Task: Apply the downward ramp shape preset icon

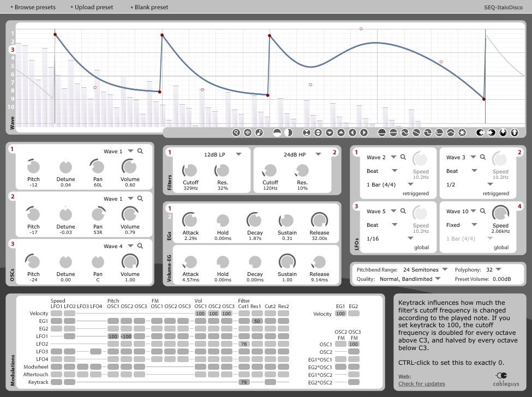Action: tap(416, 133)
